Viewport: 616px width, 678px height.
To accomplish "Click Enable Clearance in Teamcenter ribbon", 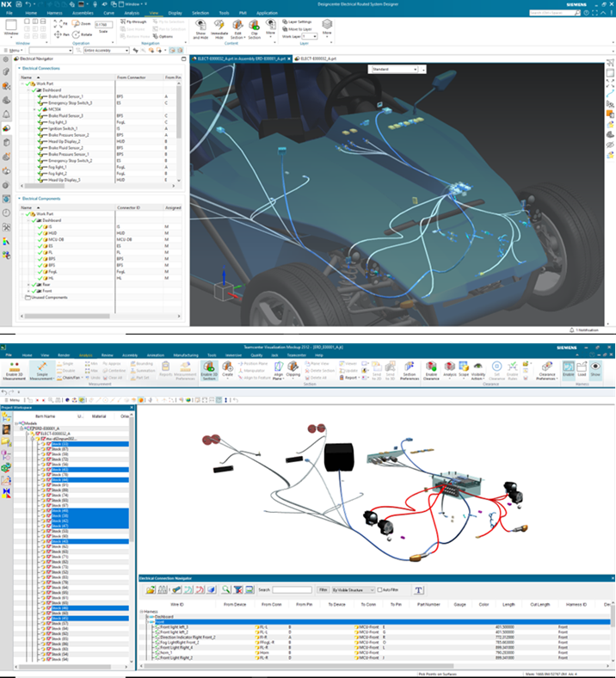I will [431, 371].
